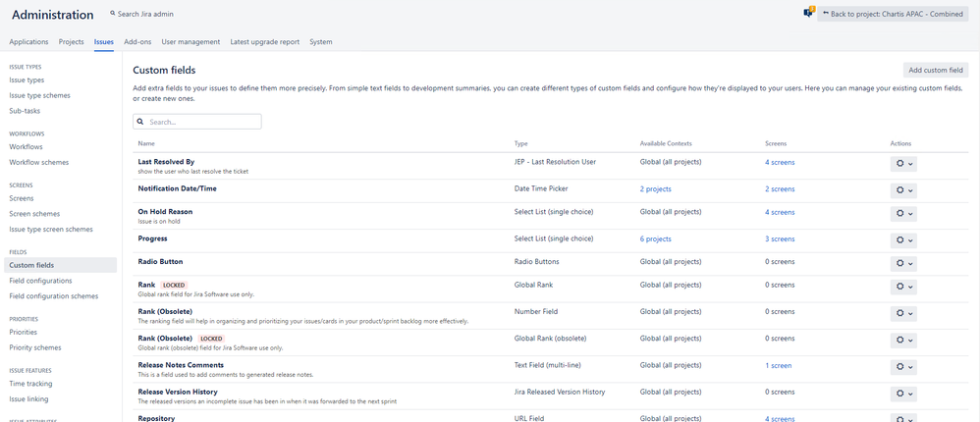Open Field configurations in sidebar
Image resolution: width=980 pixels, height=422 pixels.
(x=40, y=281)
